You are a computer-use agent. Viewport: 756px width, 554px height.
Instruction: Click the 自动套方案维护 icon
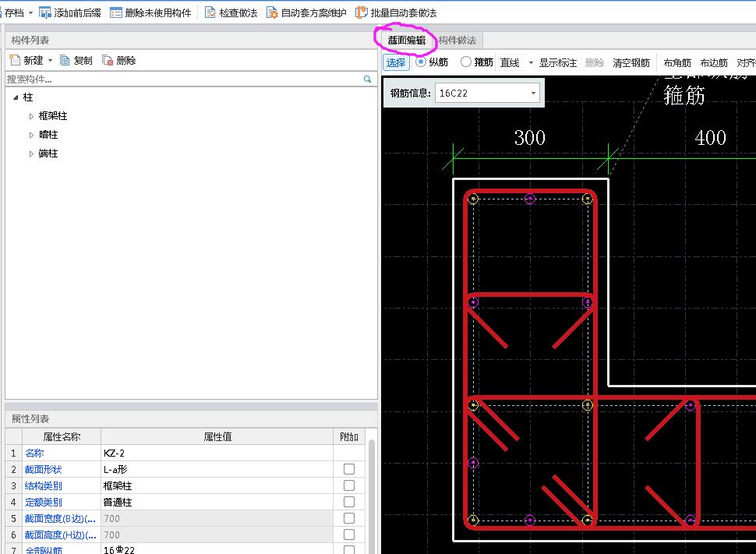click(x=272, y=12)
